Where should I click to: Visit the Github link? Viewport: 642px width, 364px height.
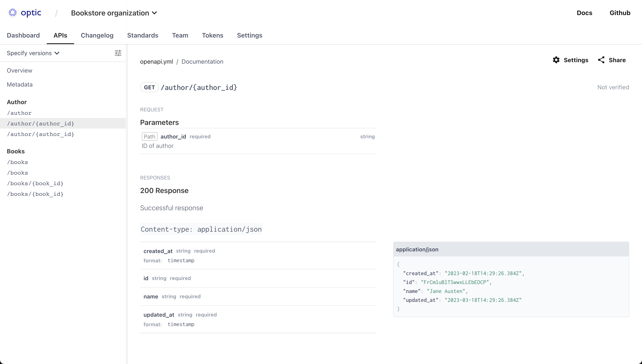click(x=620, y=13)
